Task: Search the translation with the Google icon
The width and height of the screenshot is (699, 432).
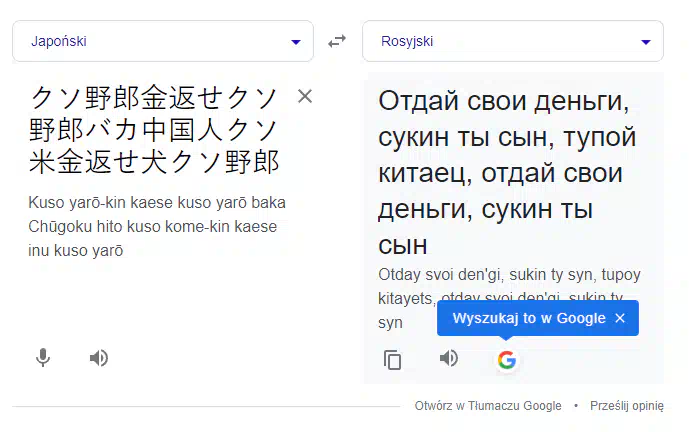Action: [x=507, y=360]
